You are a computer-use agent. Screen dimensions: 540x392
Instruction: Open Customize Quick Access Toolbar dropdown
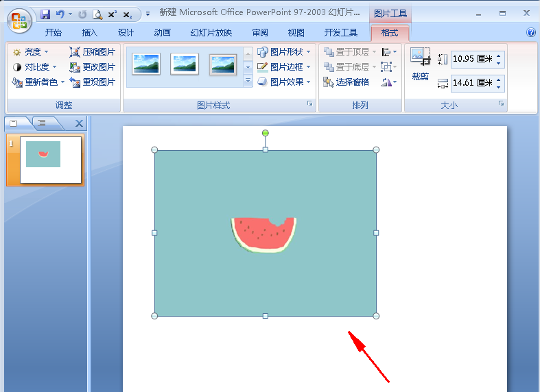point(148,14)
